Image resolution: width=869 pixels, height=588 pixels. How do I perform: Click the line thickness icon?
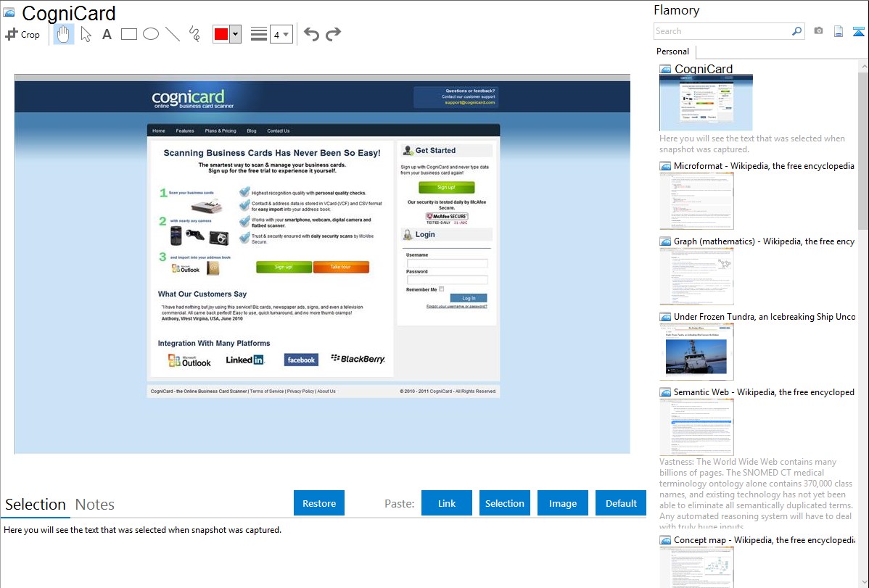click(259, 34)
